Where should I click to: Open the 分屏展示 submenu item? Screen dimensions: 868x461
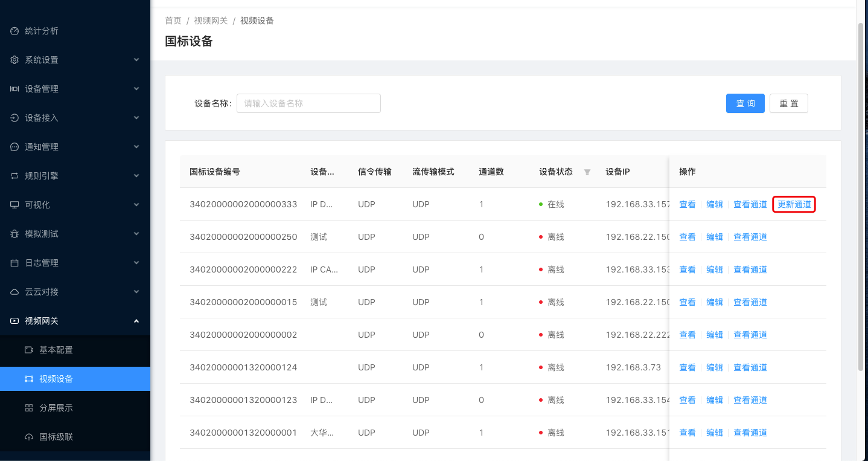tap(56, 408)
